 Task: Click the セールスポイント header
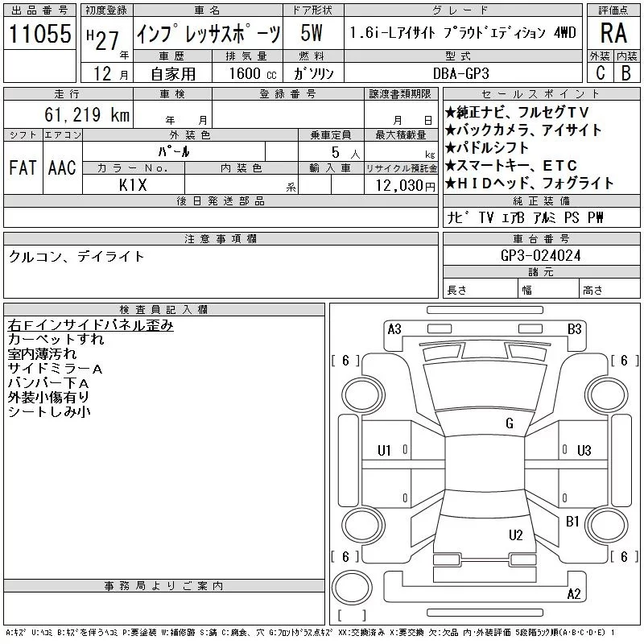(541, 94)
